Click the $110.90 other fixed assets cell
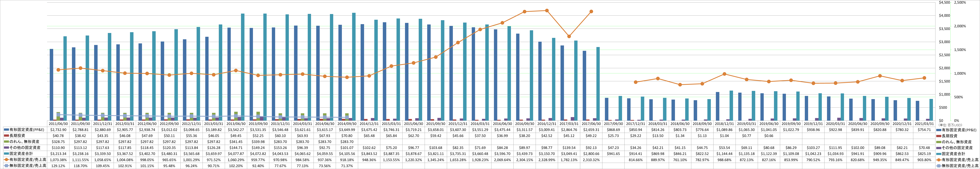Screen dimensions: 980x169 58,148
